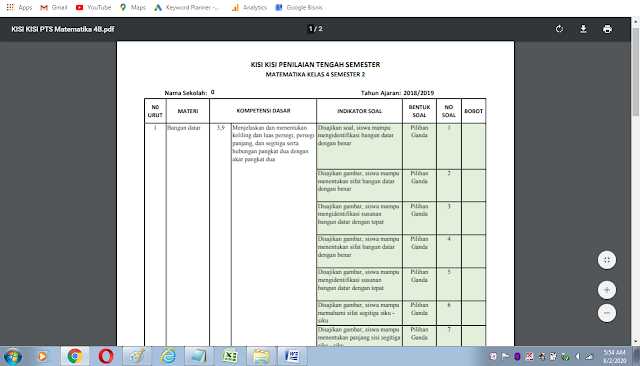
Task: Click the volume icon in the system tray
Action: (x=578, y=357)
